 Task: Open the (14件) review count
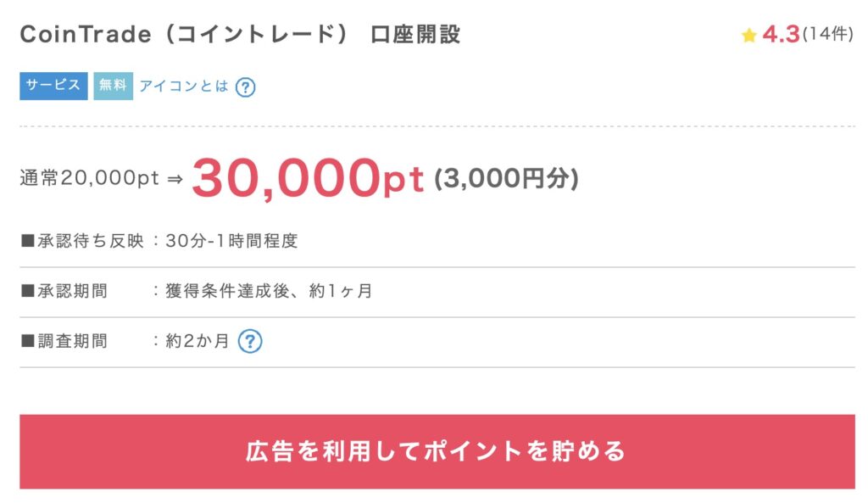(827, 35)
